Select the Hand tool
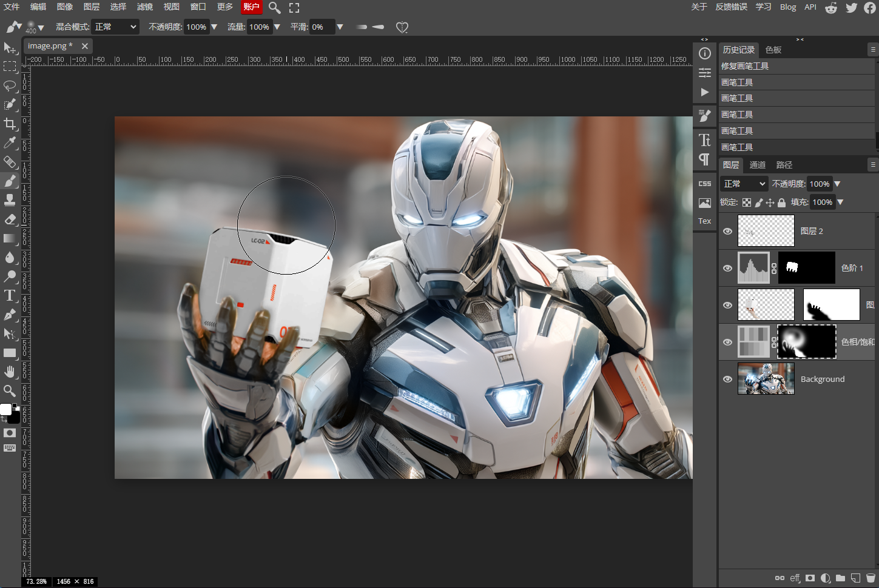The height and width of the screenshot is (588, 879). [10, 372]
